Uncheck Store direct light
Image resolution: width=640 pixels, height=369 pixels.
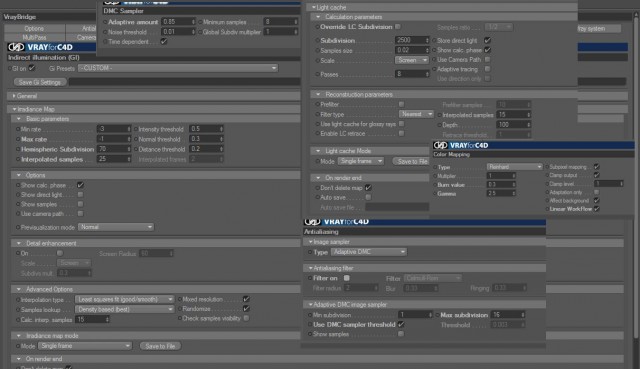coord(487,40)
